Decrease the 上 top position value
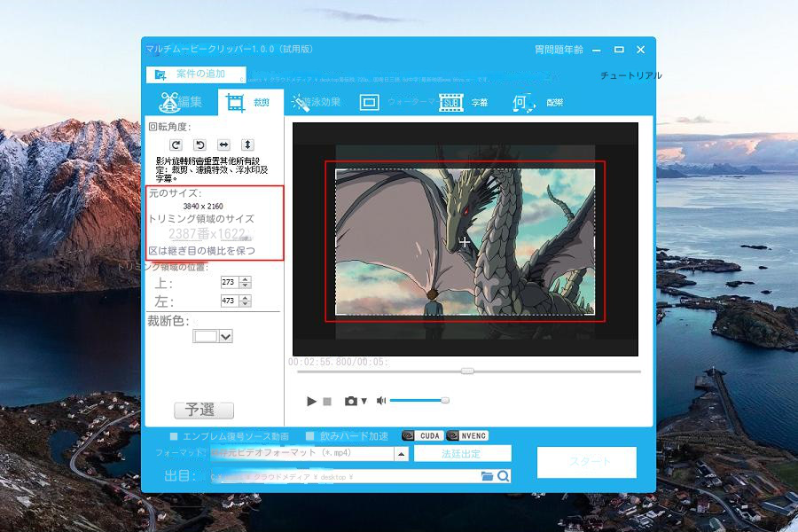Screen dimensions: 798x532 pyautogui.click(x=246, y=286)
